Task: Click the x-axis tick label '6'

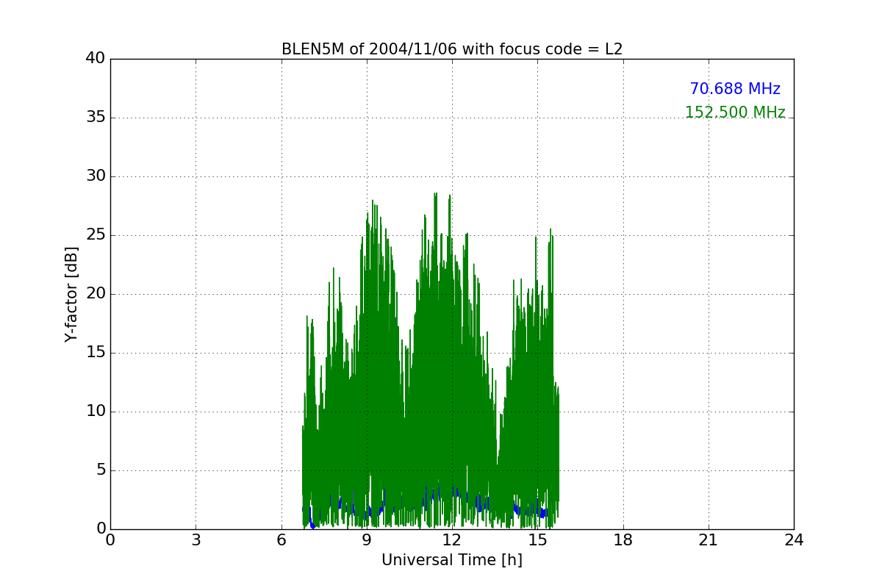Action: (282, 540)
